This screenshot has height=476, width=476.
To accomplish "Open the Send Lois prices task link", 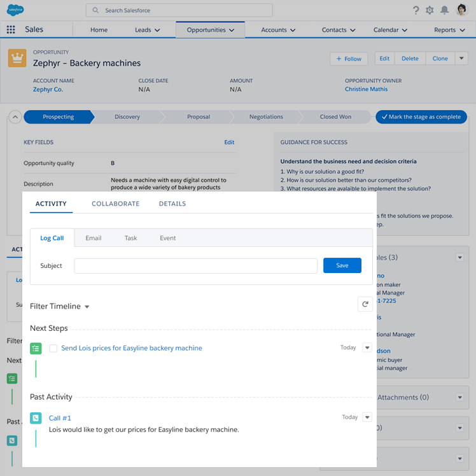I will 132,348.
